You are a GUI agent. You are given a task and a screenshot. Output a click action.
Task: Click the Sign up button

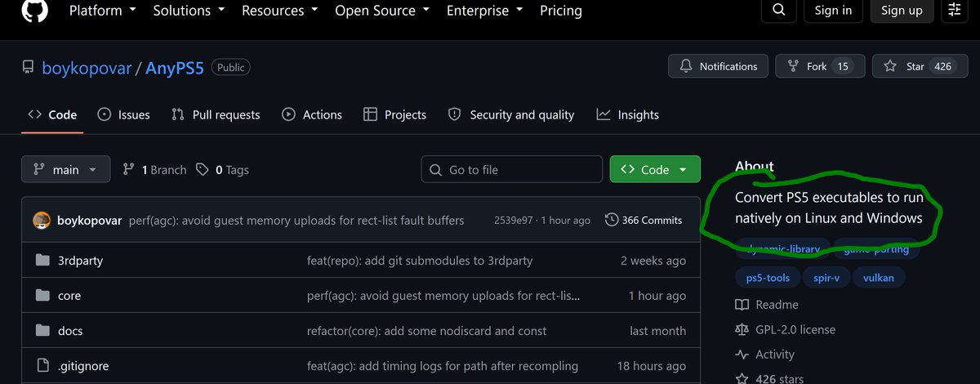click(x=902, y=10)
